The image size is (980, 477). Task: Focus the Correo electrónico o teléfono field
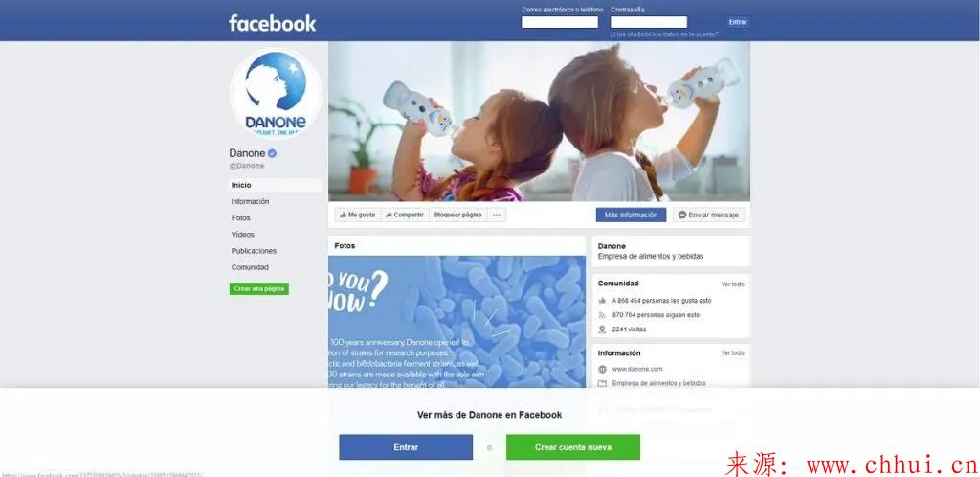pyautogui.click(x=559, y=22)
